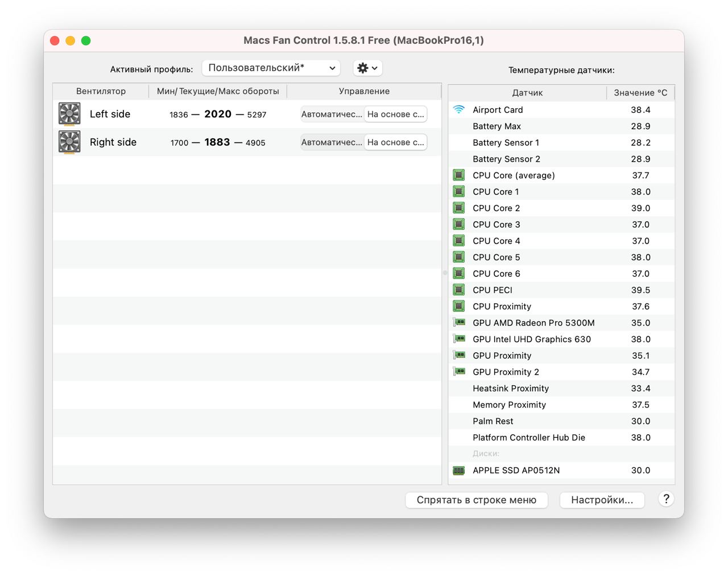Screen dimensions: 728x576
Task: Click the minimum speed 1700 for Right side
Action: (x=179, y=143)
